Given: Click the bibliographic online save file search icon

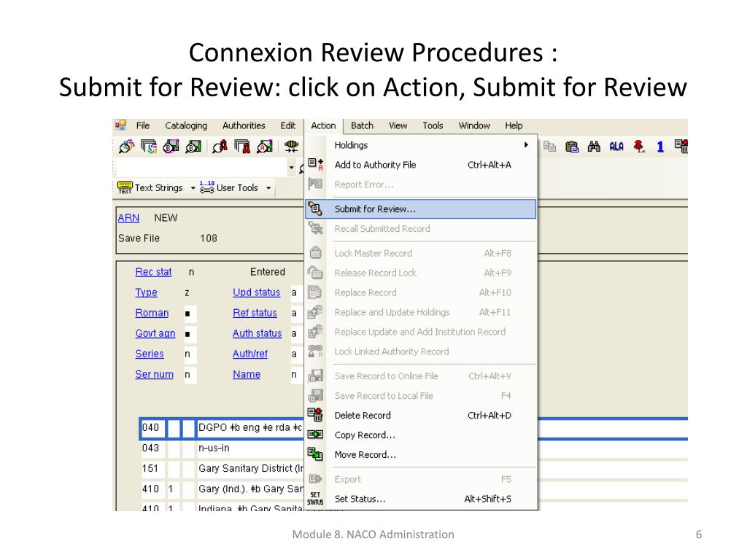Looking at the screenshot, I should 171,147.
